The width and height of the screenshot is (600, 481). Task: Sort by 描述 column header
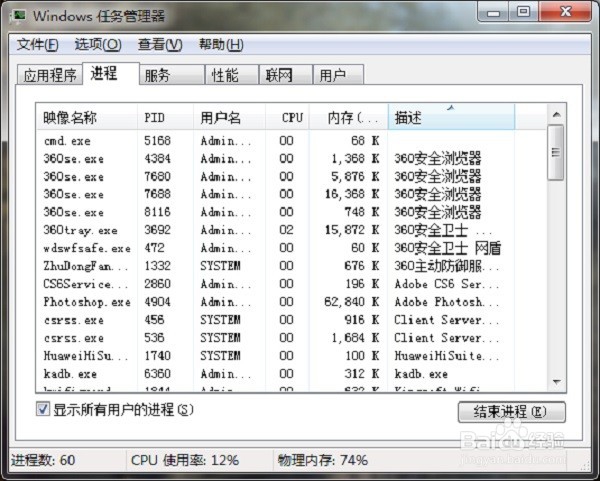coord(451,117)
